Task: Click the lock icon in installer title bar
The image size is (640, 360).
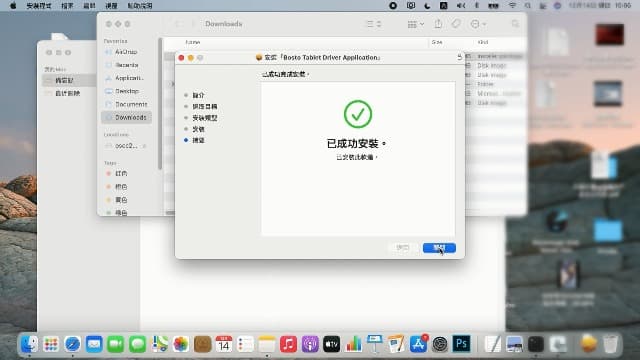Action: [x=460, y=57]
